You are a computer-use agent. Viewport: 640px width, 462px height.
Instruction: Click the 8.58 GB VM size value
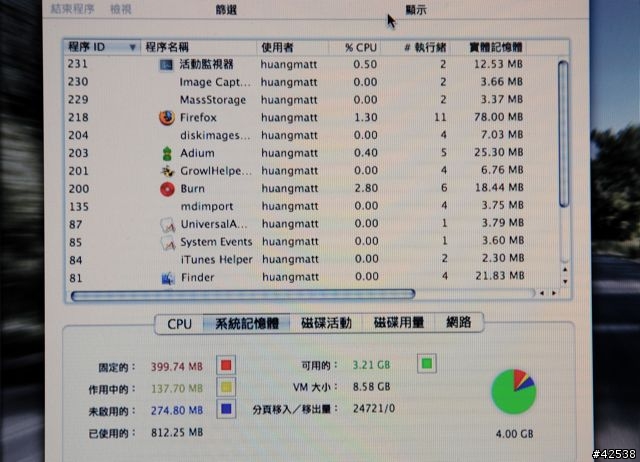point(371,386)
